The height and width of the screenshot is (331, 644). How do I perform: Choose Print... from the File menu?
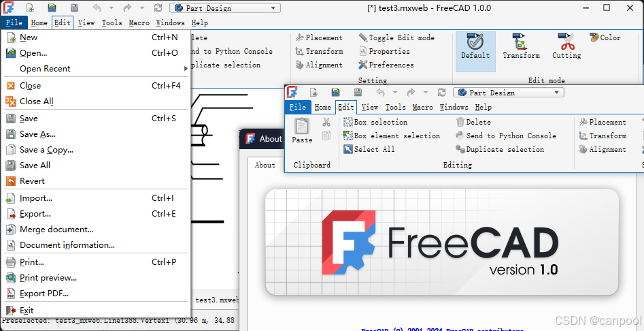click(x=96, y=262)
